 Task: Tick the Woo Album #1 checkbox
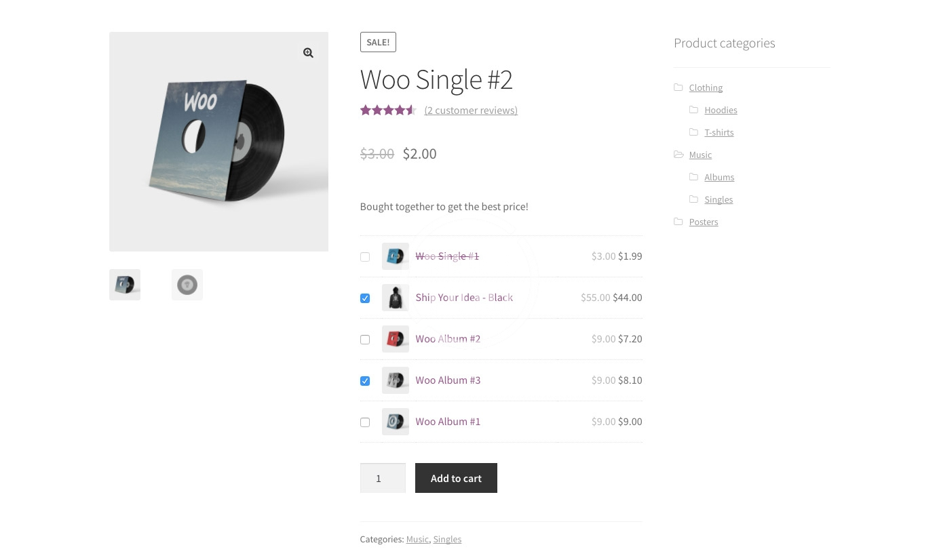coord(365,422)
